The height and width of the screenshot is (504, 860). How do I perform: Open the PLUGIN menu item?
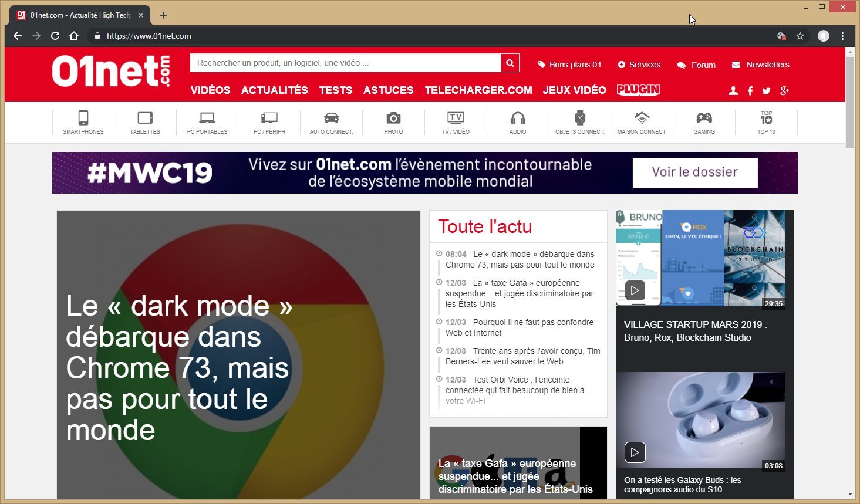click(639, 90)
